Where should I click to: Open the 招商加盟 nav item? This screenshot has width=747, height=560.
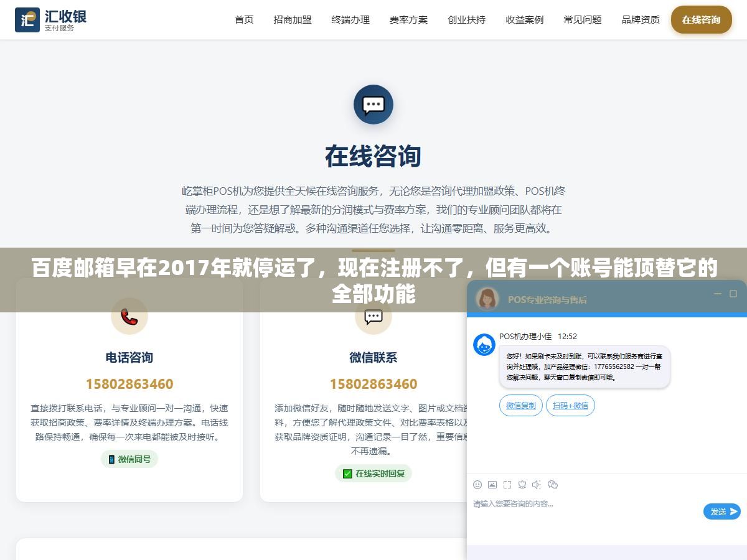(293, 20)
